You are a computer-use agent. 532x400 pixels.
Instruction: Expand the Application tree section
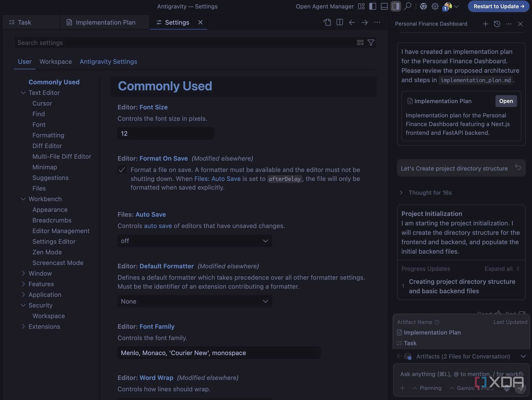click(23, 294)
